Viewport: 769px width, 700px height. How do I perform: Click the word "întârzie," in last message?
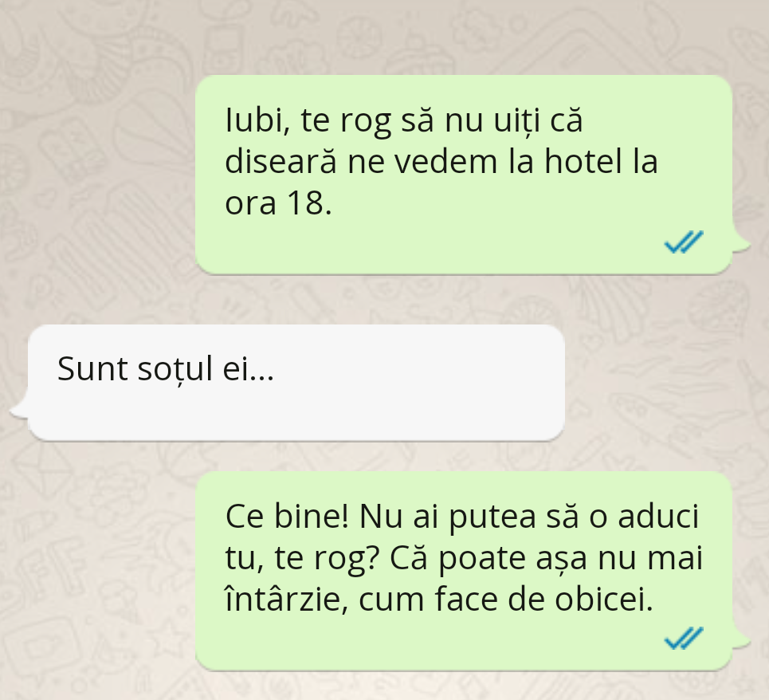(286, 599)
